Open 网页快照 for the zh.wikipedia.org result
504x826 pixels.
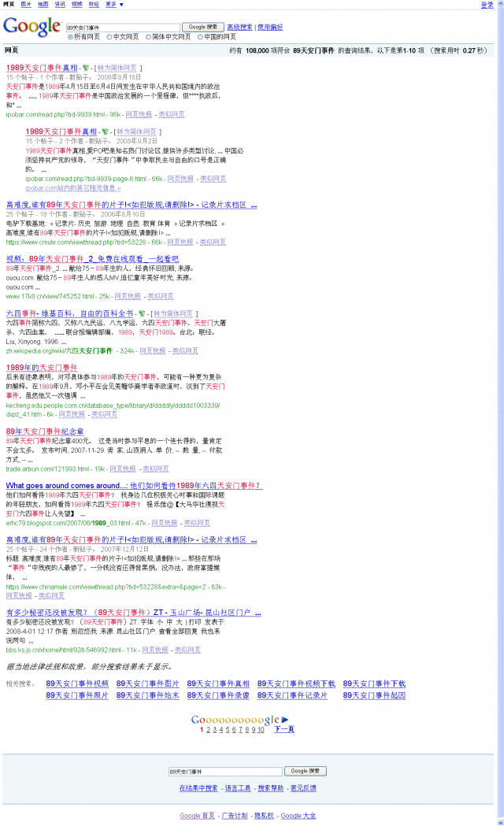tap(153, 351)
